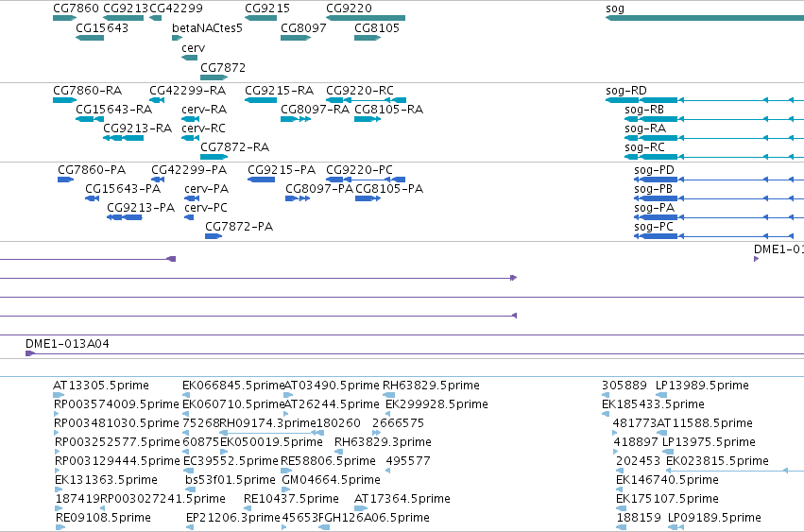This screenshot has width=804, height=532.
Task: Select EST RP003574009.5prime
Action: [x=116, y=404]
